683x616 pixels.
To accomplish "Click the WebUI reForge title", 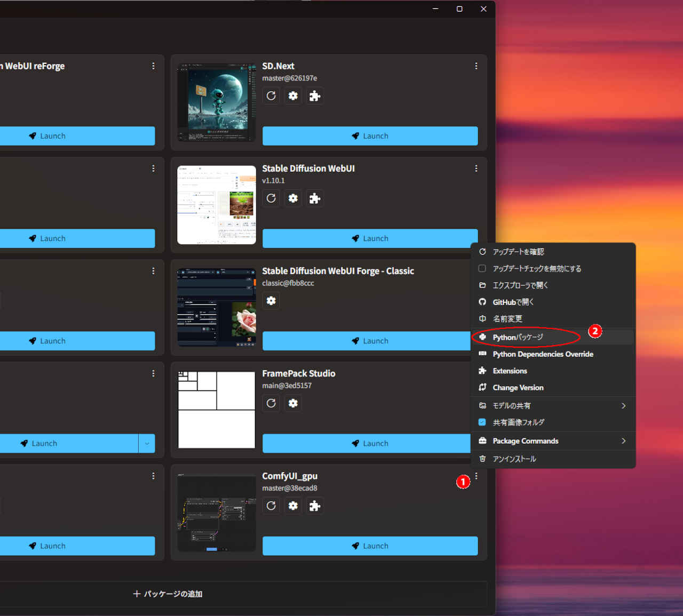I will (x=33, y=66).
